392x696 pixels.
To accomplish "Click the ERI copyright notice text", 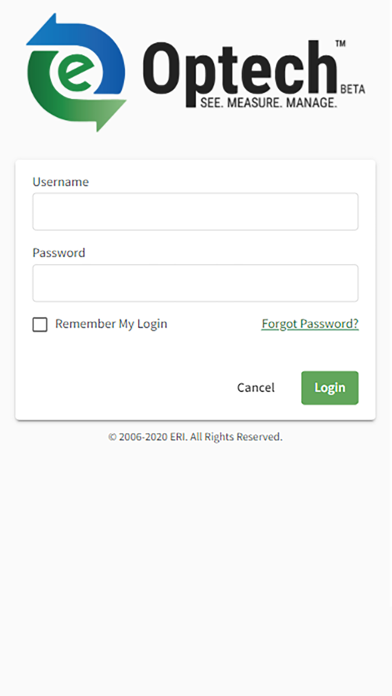I will [x=195, y=437].
